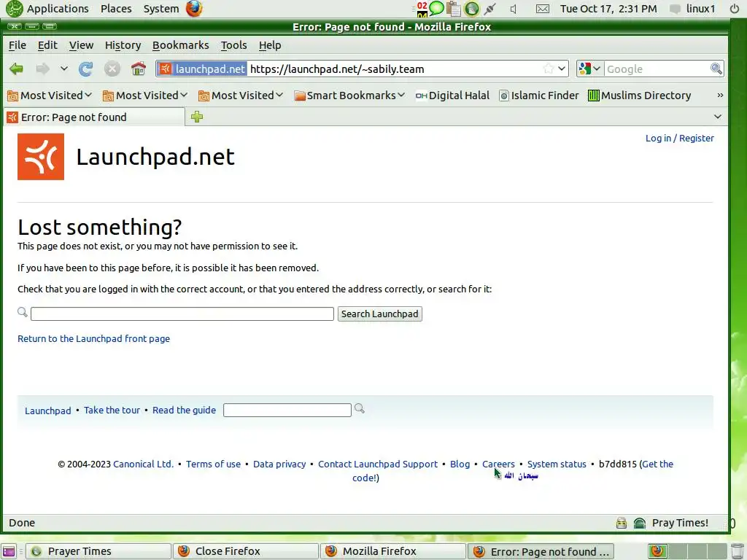
Task: Open the Blog link in the footer
Action: click(x=460, y=464)
